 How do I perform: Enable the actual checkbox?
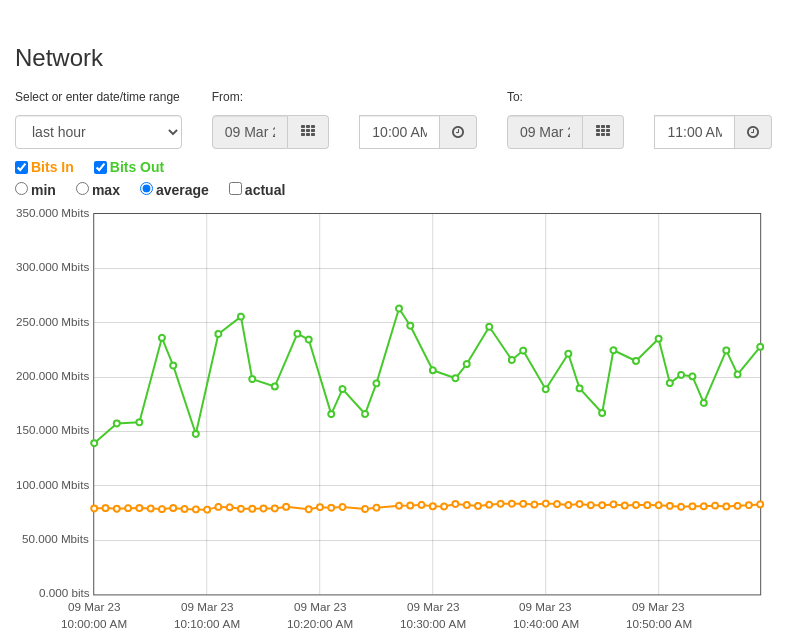tap(235, 189)
